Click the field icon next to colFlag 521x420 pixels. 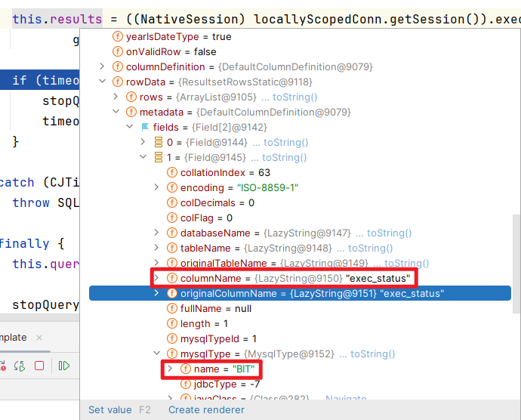[172, 218]
